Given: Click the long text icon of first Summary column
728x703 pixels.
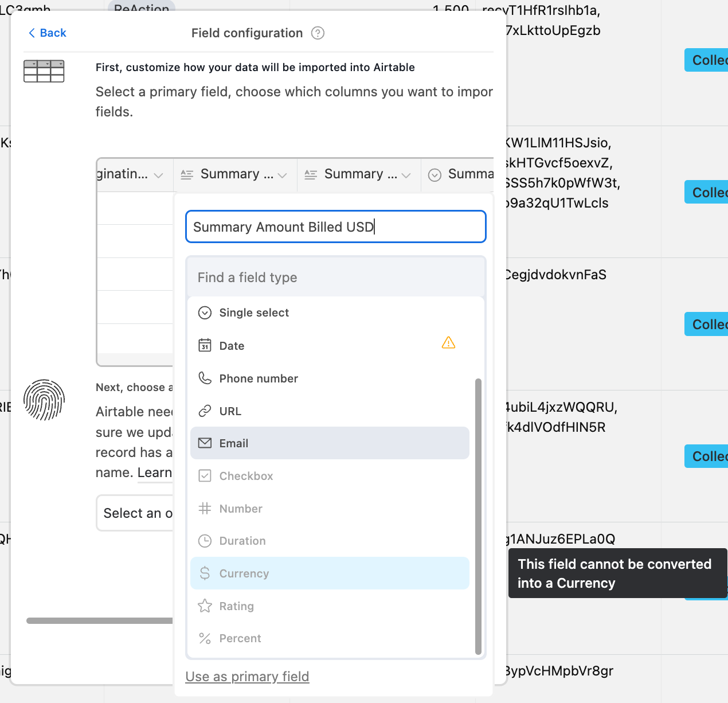Looking at the screenshot, I should tap(187, 175).
